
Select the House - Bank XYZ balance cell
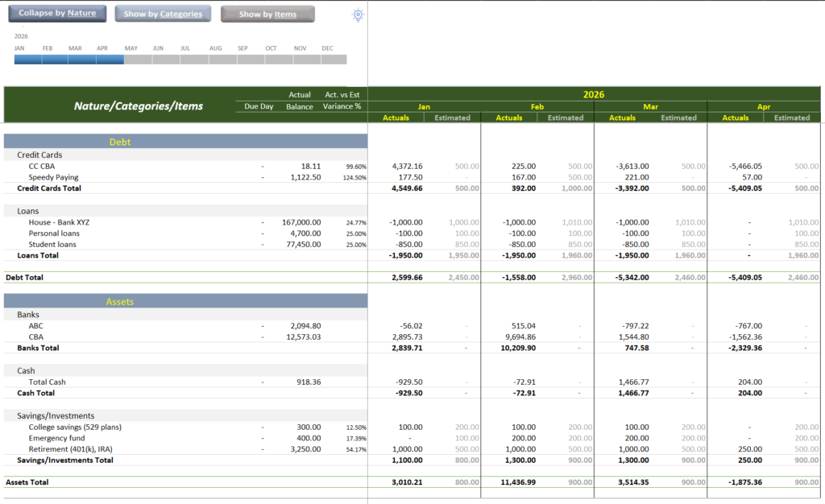(301, 222)
